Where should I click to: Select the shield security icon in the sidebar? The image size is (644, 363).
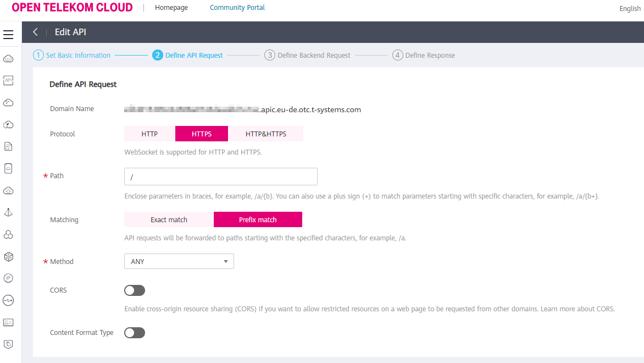8,344
